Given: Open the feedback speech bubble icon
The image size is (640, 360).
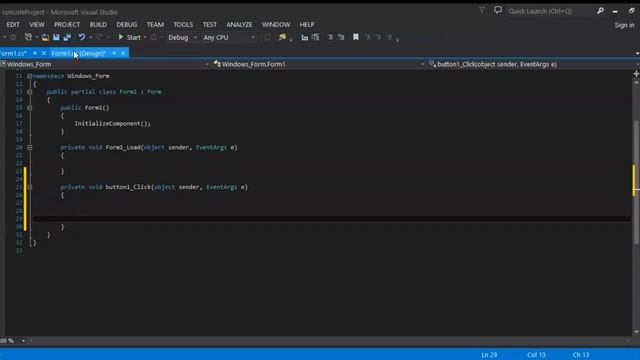Looking at the screenshot, I should point(498,10).
